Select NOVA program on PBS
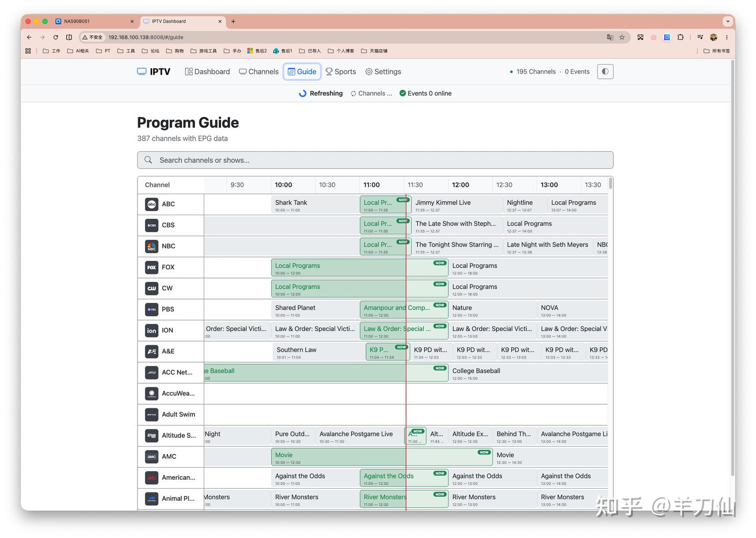 pos(572,310)
